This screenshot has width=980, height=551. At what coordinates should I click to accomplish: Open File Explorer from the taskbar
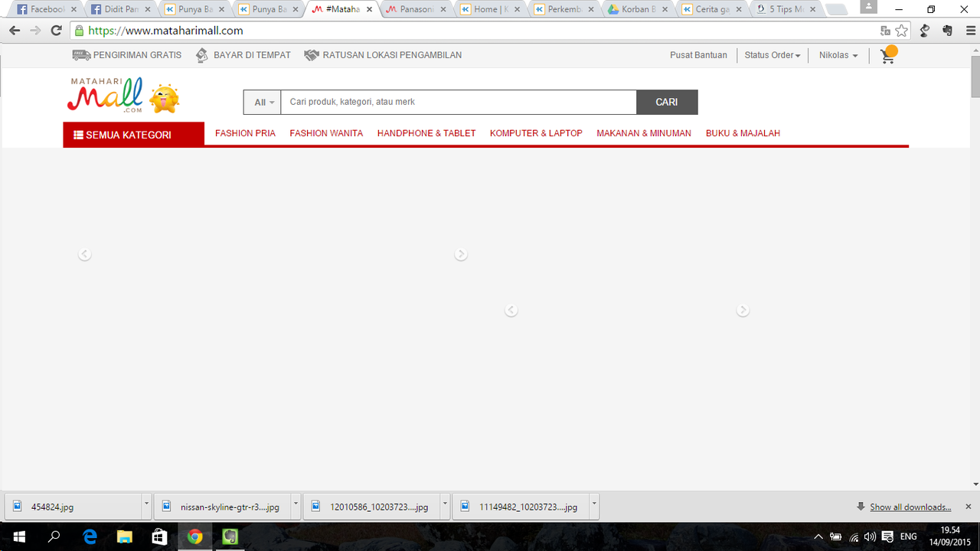click(125, 536)
